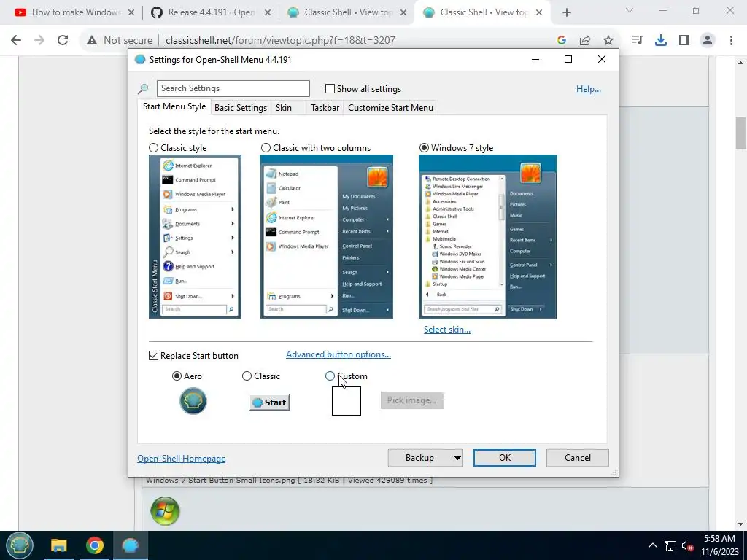Cancel the settings dialog
The width and height of the screenshot is (747, 560).
coord(578,458)
